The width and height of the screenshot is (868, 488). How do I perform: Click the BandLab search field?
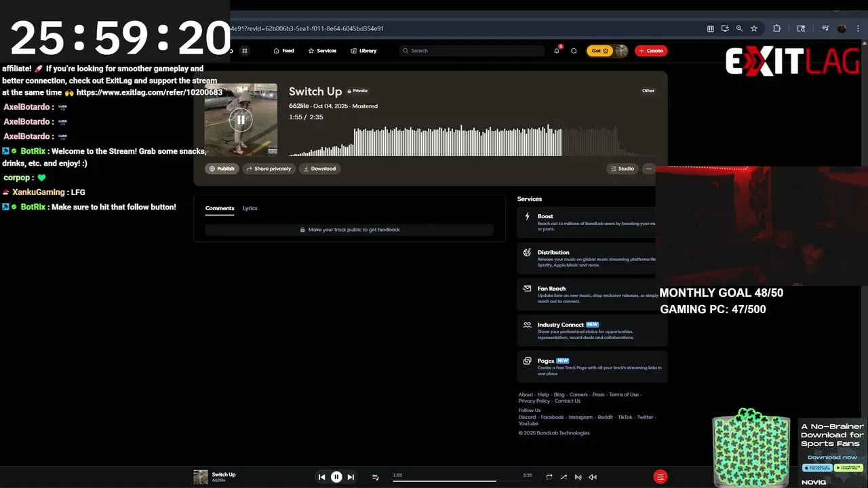(x=472, y=51)
